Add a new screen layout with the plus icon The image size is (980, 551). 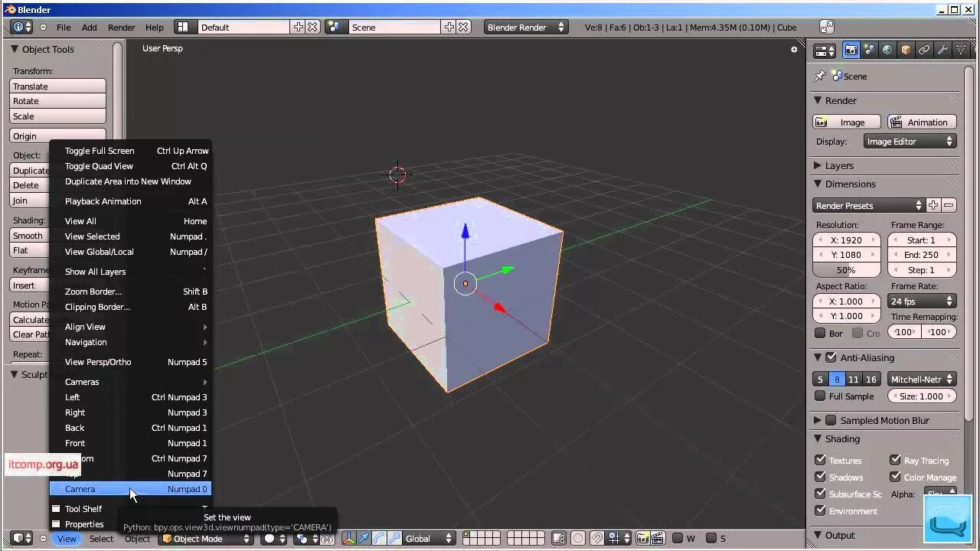(x=299, y=27)
